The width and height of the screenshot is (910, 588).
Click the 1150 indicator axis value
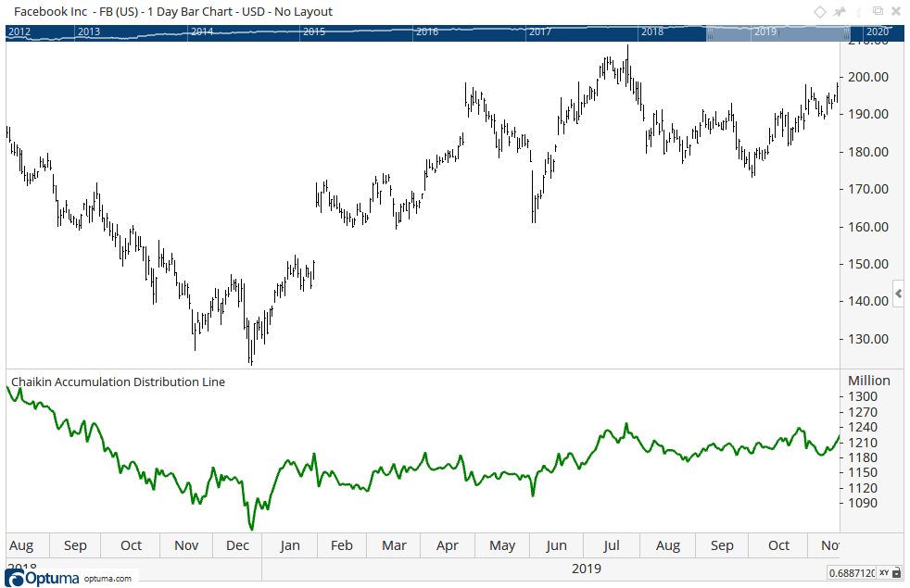863,472
